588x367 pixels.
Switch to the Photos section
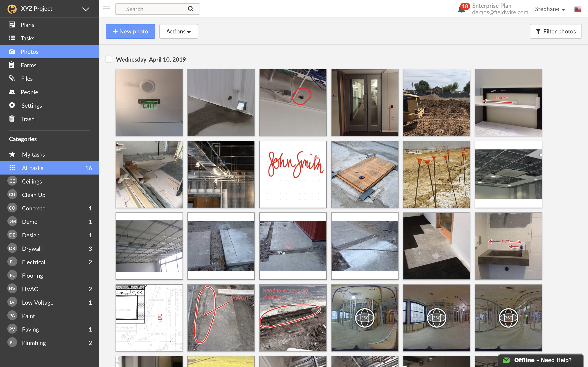[29, 51]
